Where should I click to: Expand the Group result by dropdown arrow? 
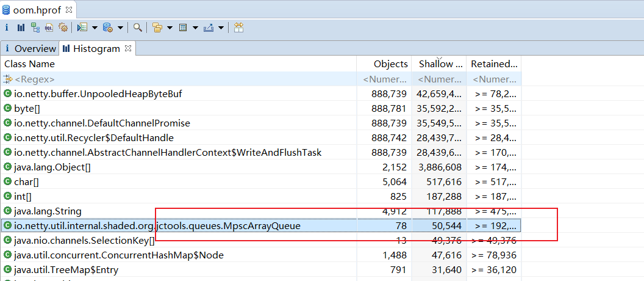click(x=170, y=27)
